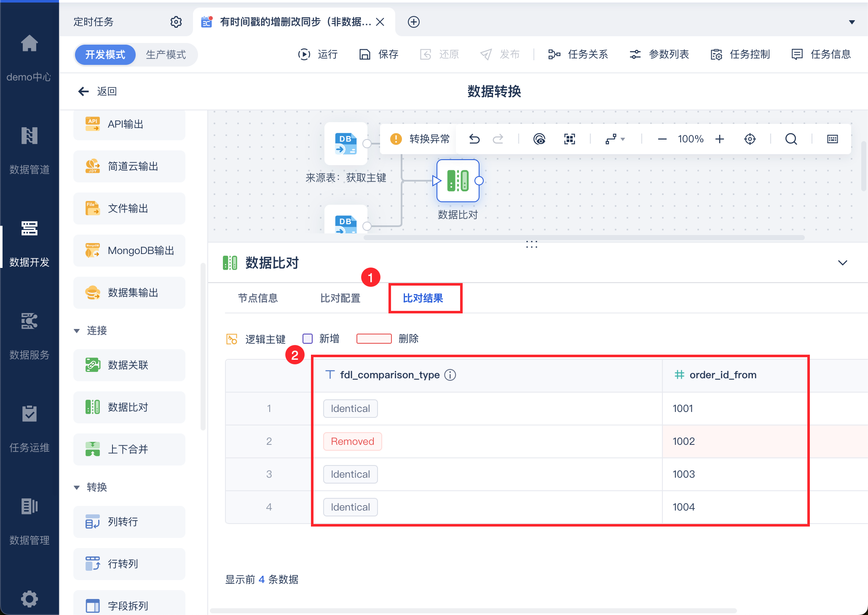Click the undo arrow in canvas toolbar
This screenshot has width=868, height=615.
[x=474, y=139]
